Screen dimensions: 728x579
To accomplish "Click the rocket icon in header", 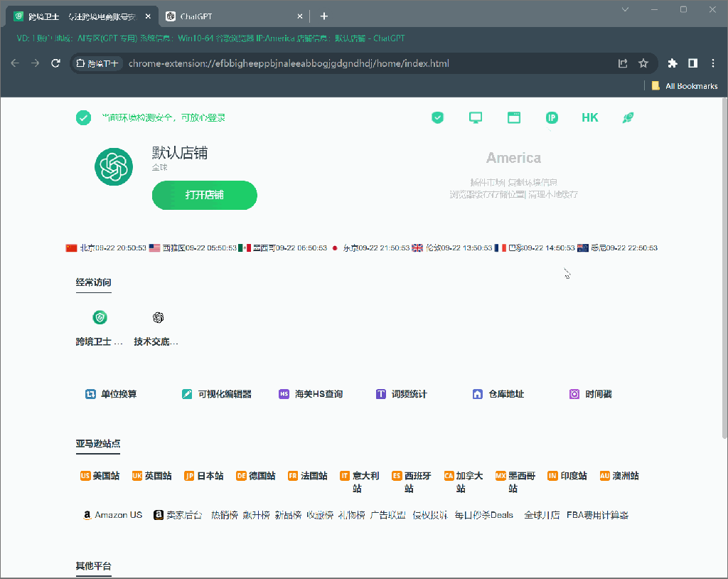I will pos(628,118).
